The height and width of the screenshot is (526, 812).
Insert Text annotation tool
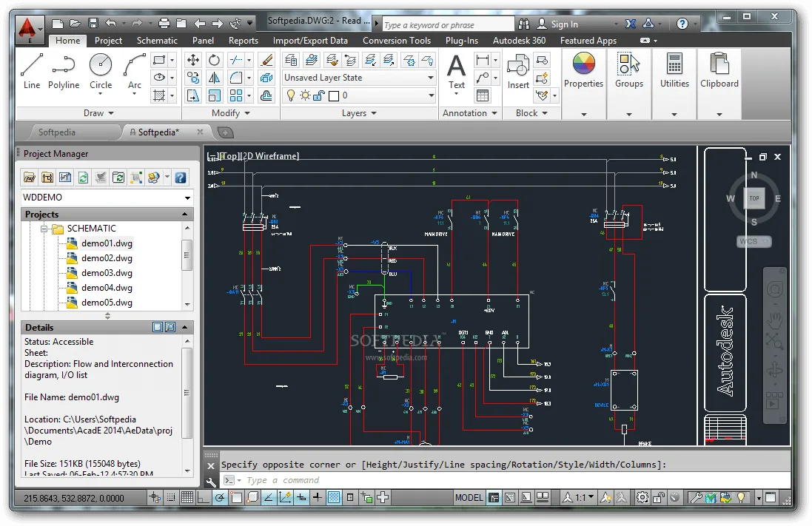[456, 73]
